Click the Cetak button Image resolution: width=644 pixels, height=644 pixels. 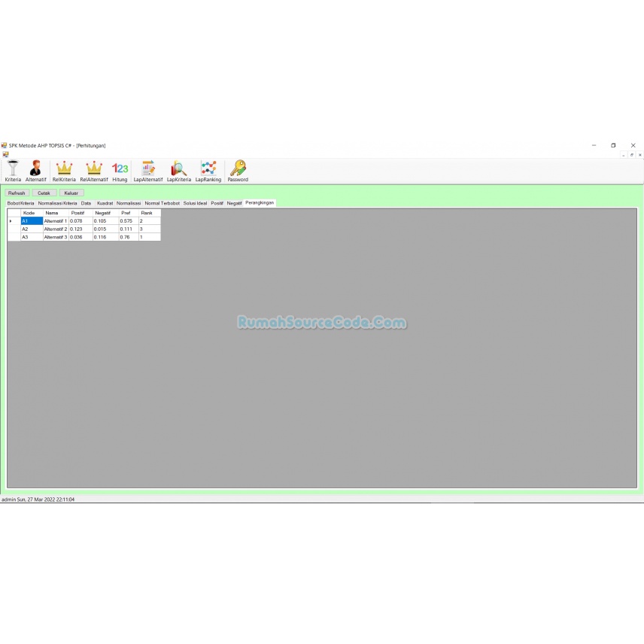[x=44, y=193]
